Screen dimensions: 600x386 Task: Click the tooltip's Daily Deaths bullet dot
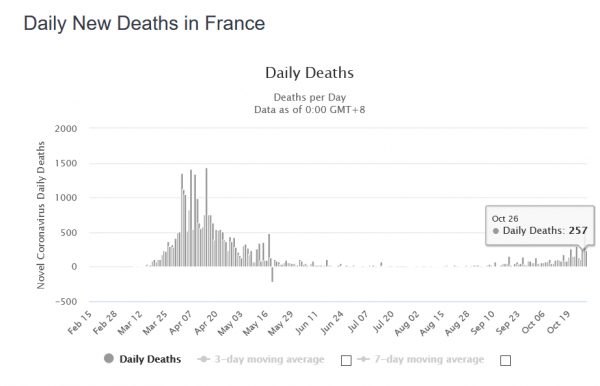(496, 231)
